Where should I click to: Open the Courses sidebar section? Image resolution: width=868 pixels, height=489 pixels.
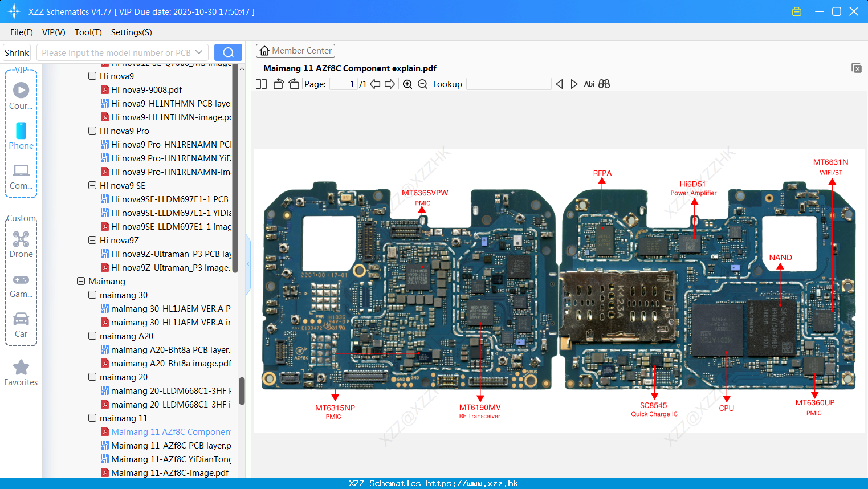21,96
